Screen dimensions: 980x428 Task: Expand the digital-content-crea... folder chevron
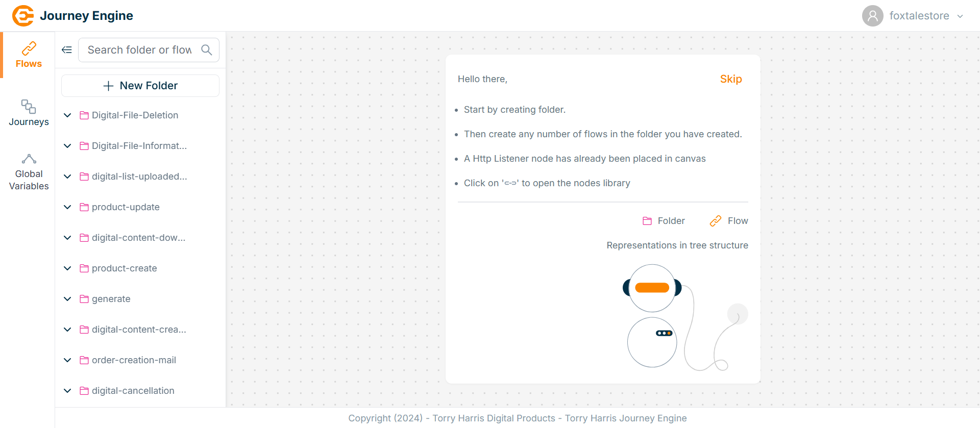coord(67,330)
